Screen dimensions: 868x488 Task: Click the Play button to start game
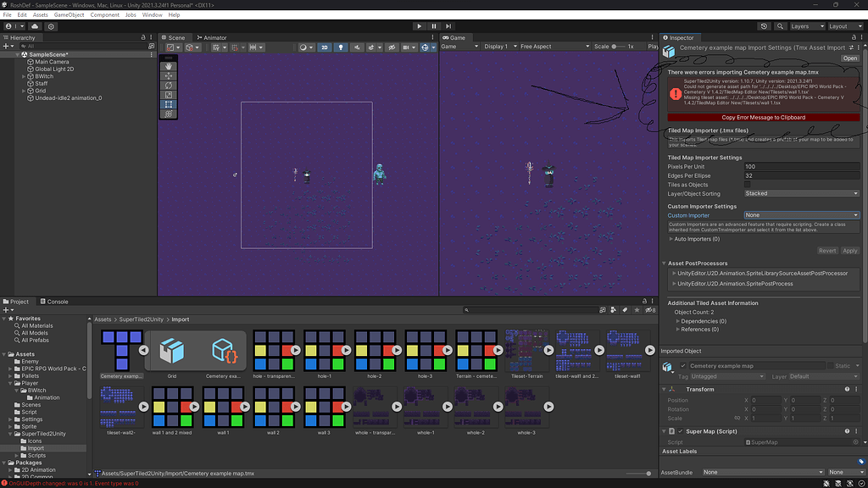pos(419,26)
